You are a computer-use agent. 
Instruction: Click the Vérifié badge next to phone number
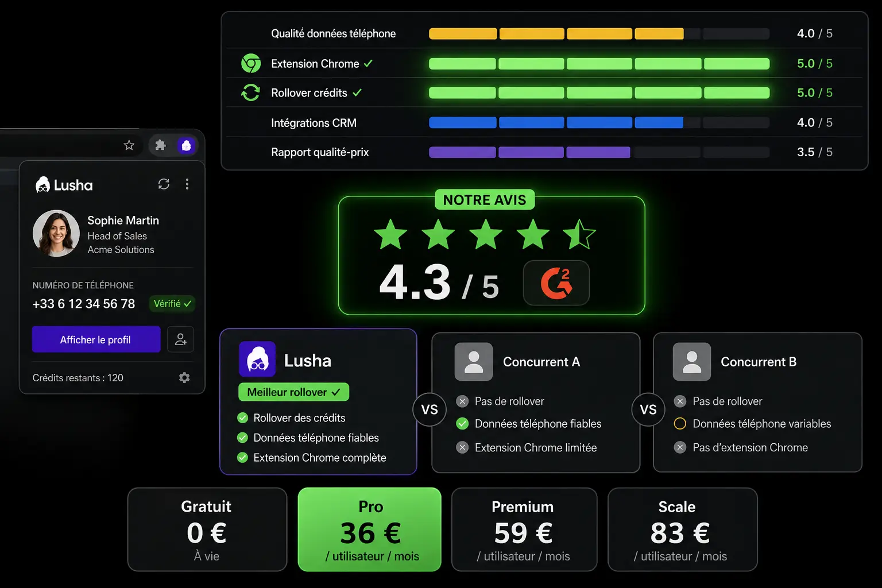[172, 304]
